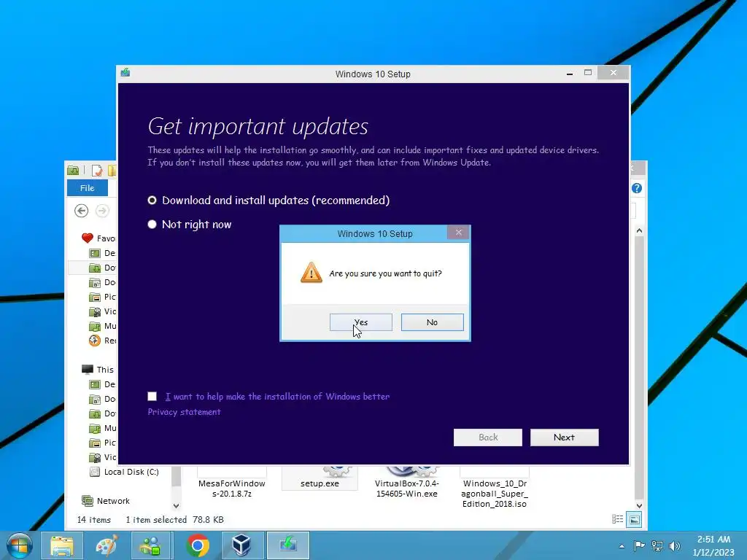Confirm quitting with the Yes button
Image resolution: width=747 pixels, height=560 pixels.
point(360,322)
